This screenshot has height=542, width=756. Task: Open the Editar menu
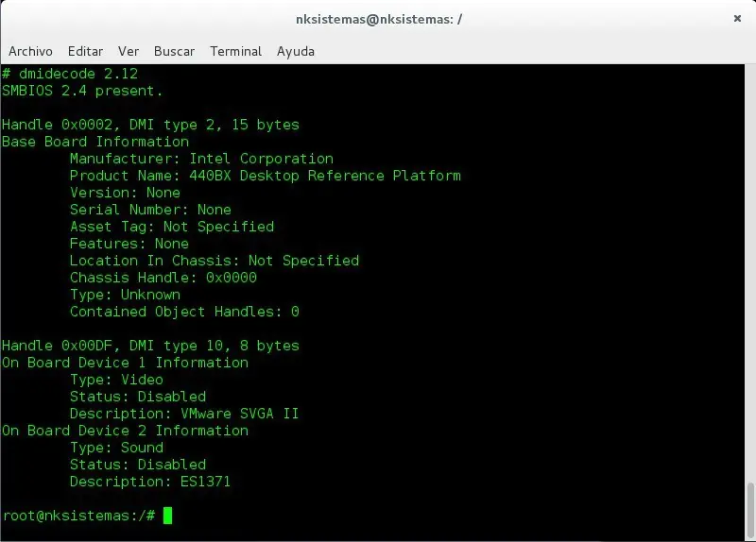(85, 51)
